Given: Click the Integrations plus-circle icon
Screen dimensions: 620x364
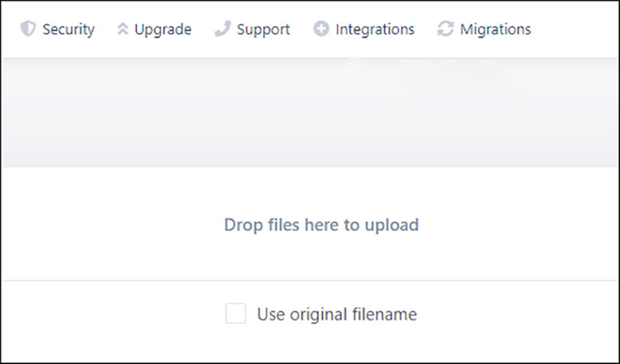Looking at the screenshot, I should 321,30.
